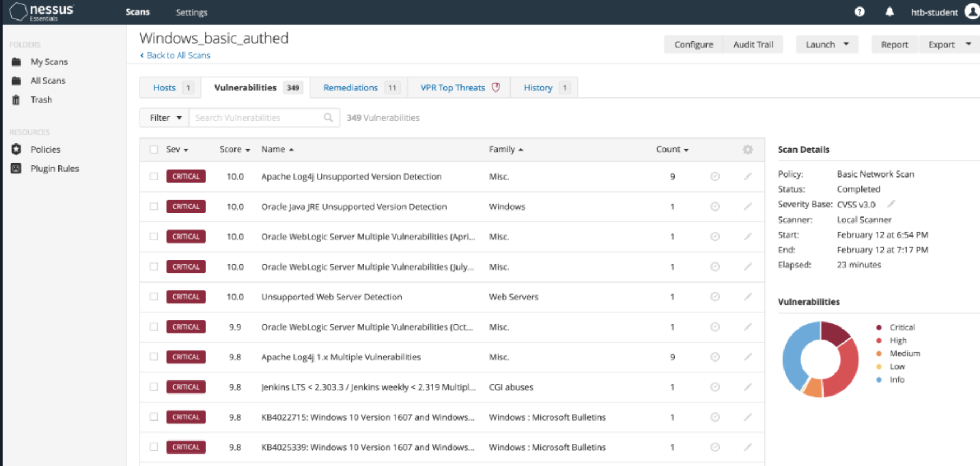Open the Plugin Rules resource
Screen dimensions: 980x466
pos(54,168)
